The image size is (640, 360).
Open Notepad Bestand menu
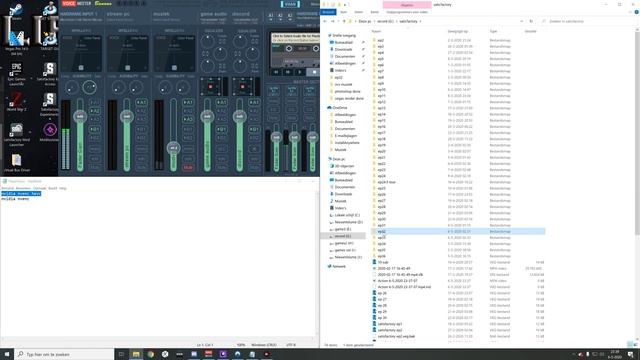(x=8, y=188)
